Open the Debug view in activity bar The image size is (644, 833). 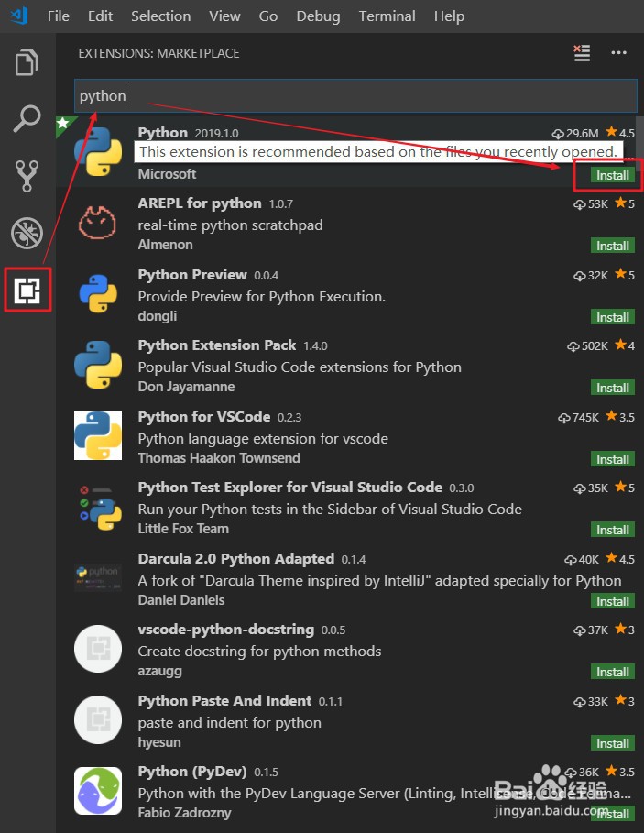[27, 233]
